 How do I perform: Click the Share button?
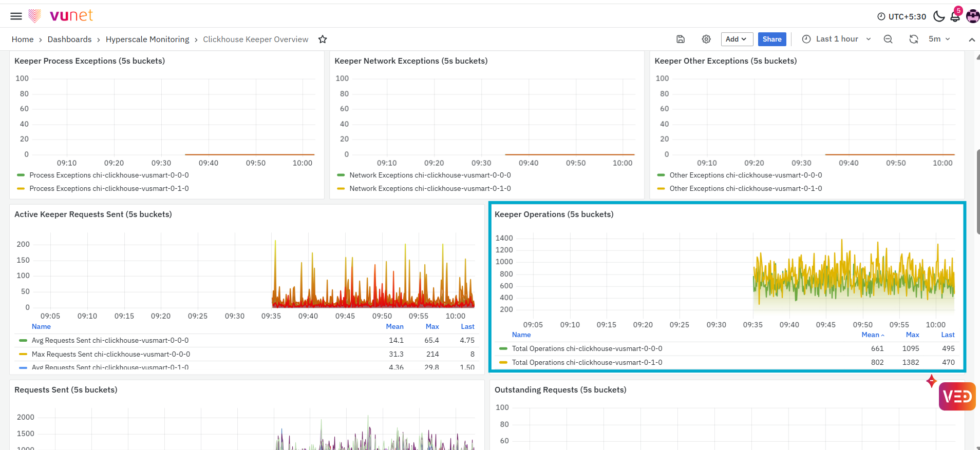click(x=772, y=40)
